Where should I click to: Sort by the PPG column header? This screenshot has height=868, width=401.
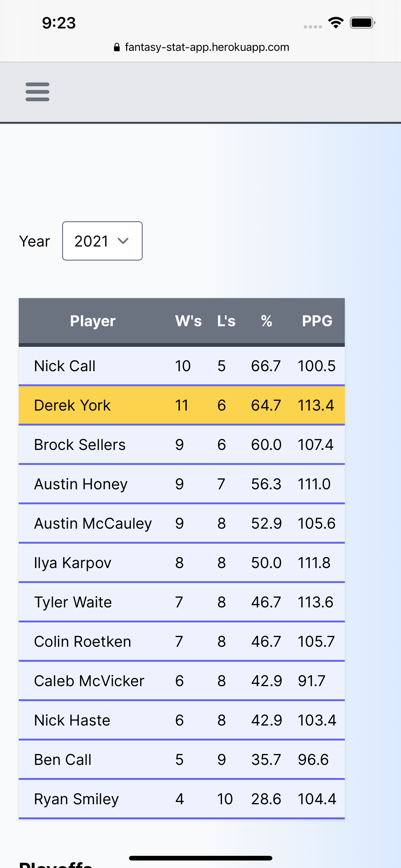coord(317,321)
